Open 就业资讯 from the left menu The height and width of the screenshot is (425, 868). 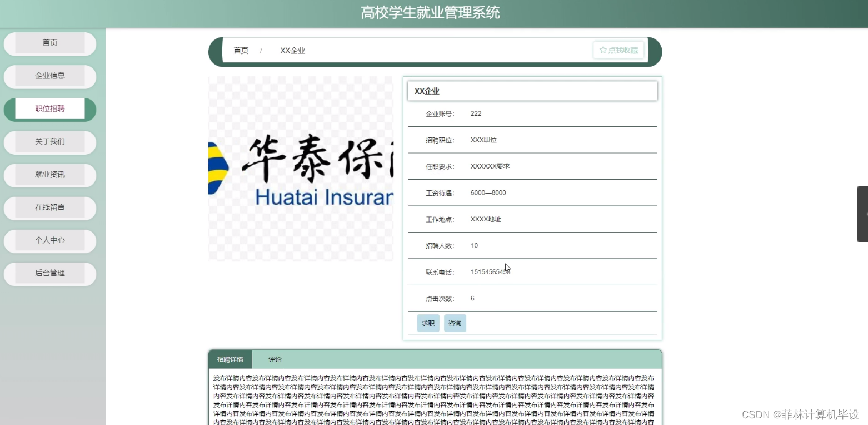click(x=49, y=175)
